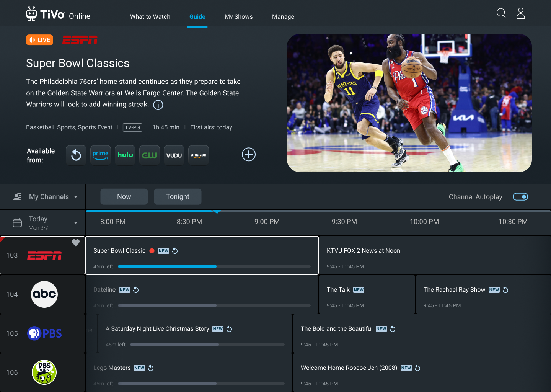Open the info icon after the description

[158, 105]
